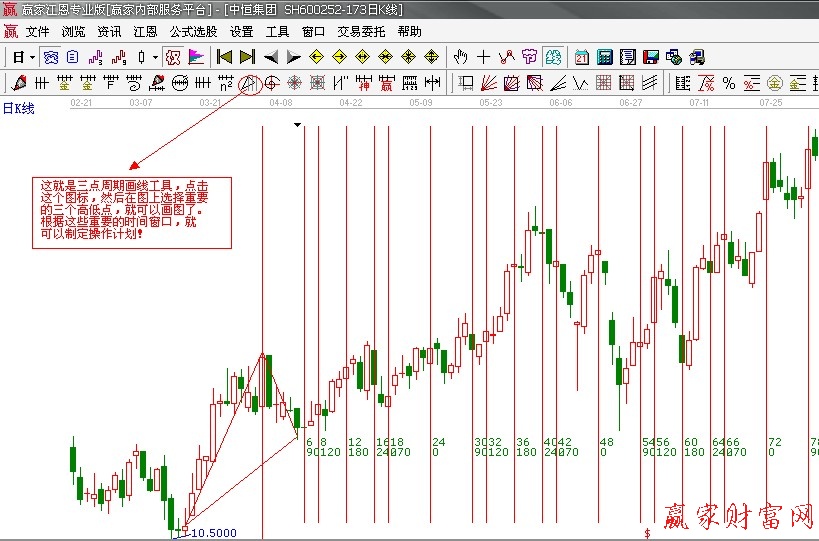Click the 日K线 chart label

18,107
